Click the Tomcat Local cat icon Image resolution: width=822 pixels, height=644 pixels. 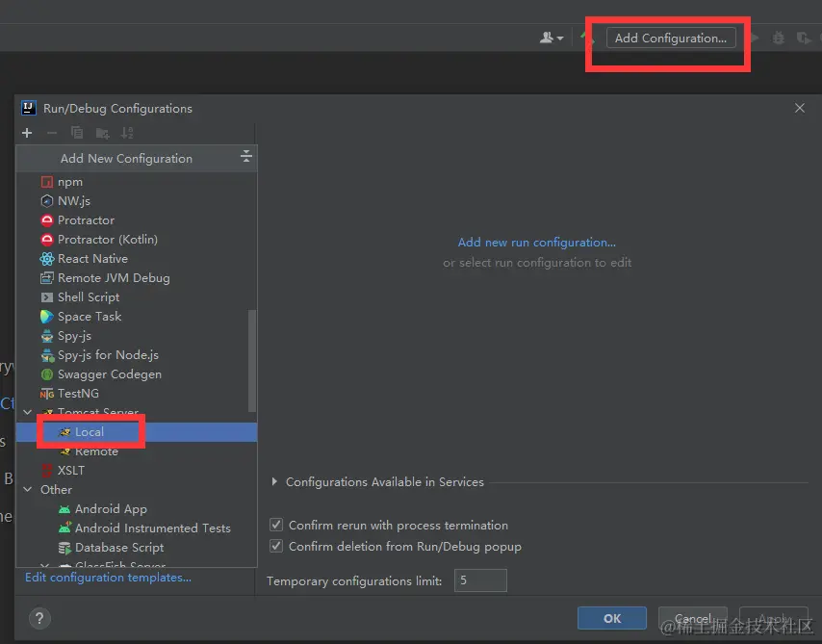pos(64,432)
